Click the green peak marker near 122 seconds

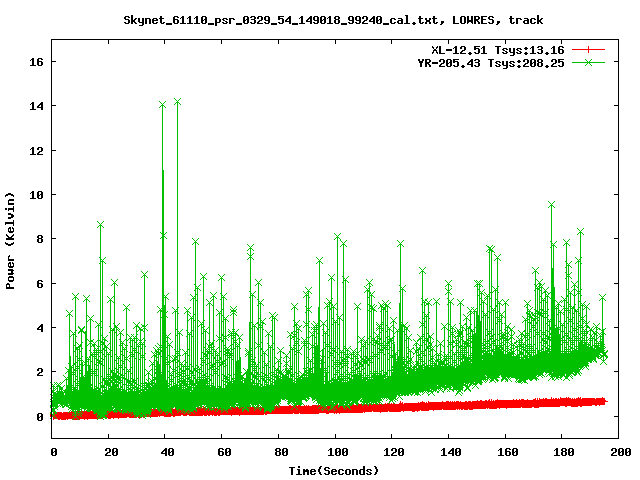(x=400, y=244)
